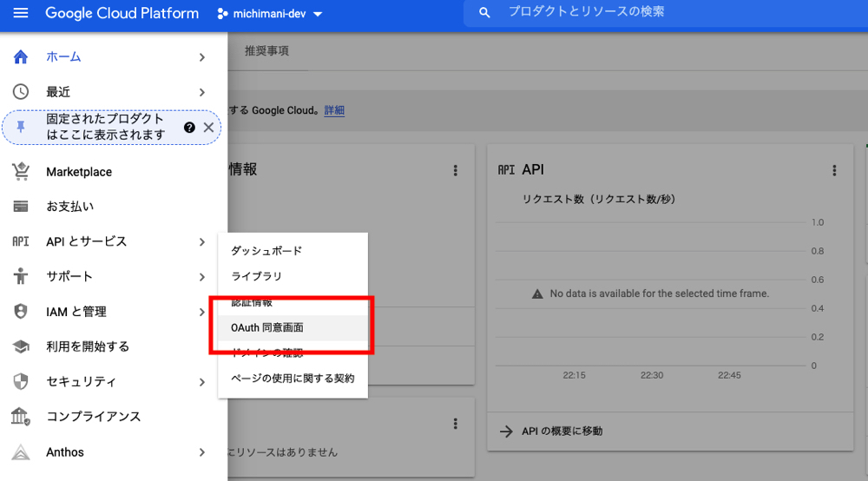The width and height of the screenshot is (868, 481).
Task: Focus the products and resources search field
Action: tap(666, 12)
